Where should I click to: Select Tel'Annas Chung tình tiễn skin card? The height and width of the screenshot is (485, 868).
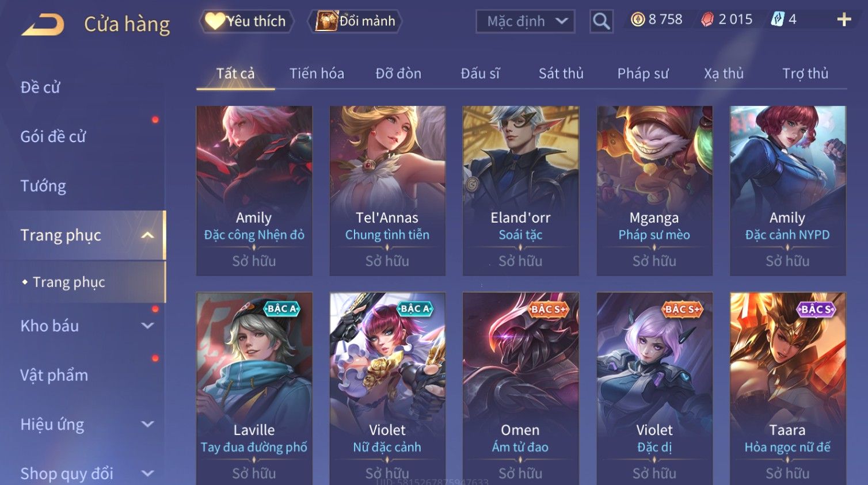point(387,190)
